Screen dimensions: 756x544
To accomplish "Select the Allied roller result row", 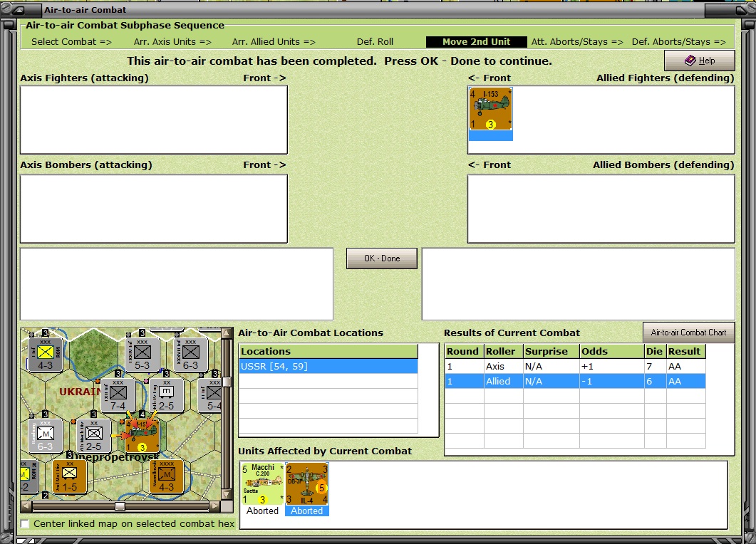I will pyautogui.click(x=576, y=381).
